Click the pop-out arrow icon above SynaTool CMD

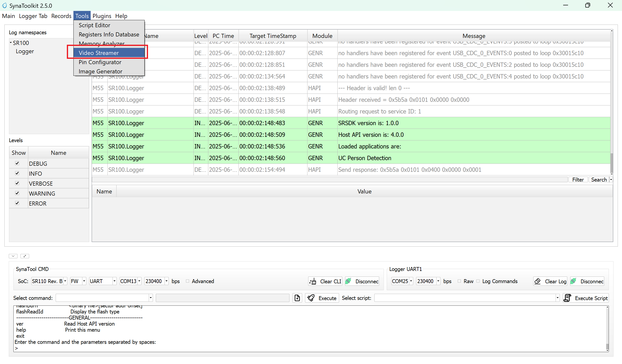click(25, 256)
